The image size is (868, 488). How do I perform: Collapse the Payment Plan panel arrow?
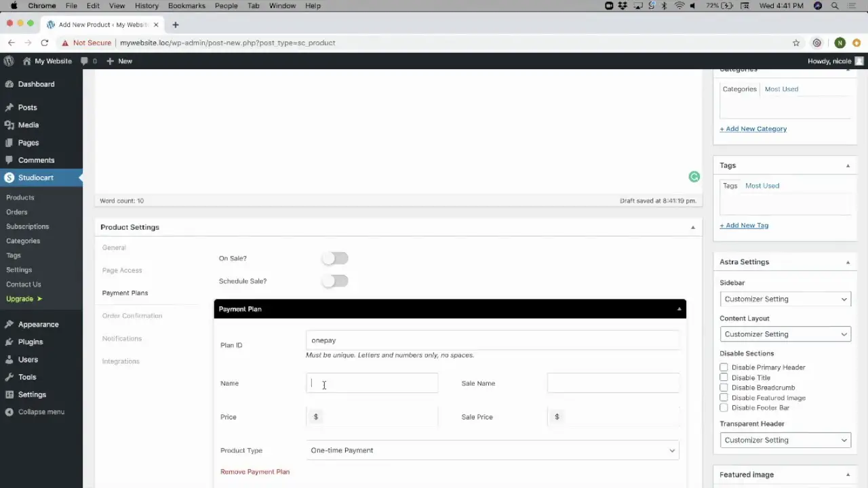coord(679,309)
